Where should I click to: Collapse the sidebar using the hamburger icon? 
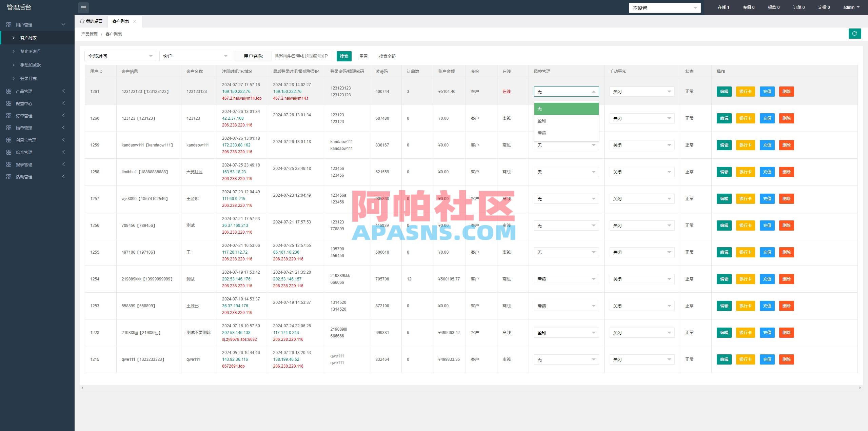[x=83, y=7]
